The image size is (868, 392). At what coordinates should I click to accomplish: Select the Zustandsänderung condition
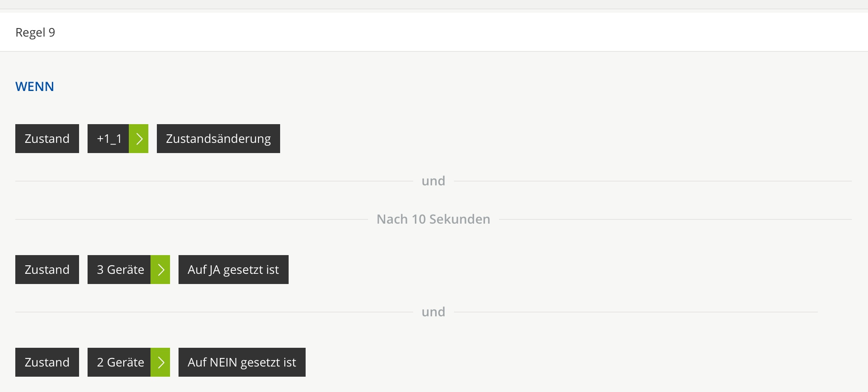coord(218,139)
